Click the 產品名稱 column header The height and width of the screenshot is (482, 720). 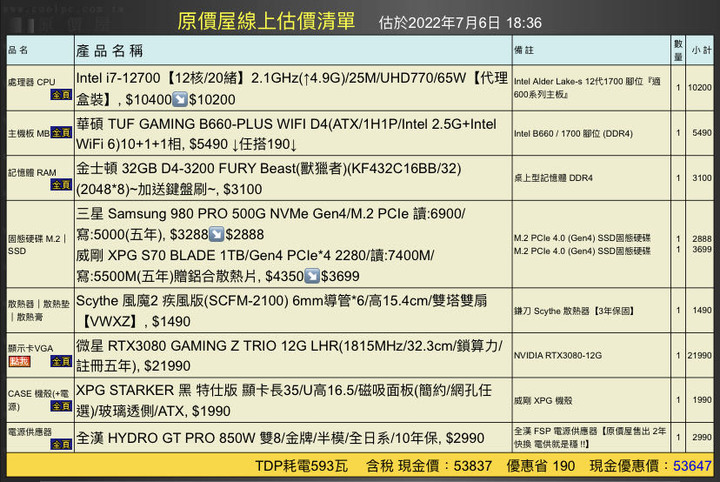[109, 50]
